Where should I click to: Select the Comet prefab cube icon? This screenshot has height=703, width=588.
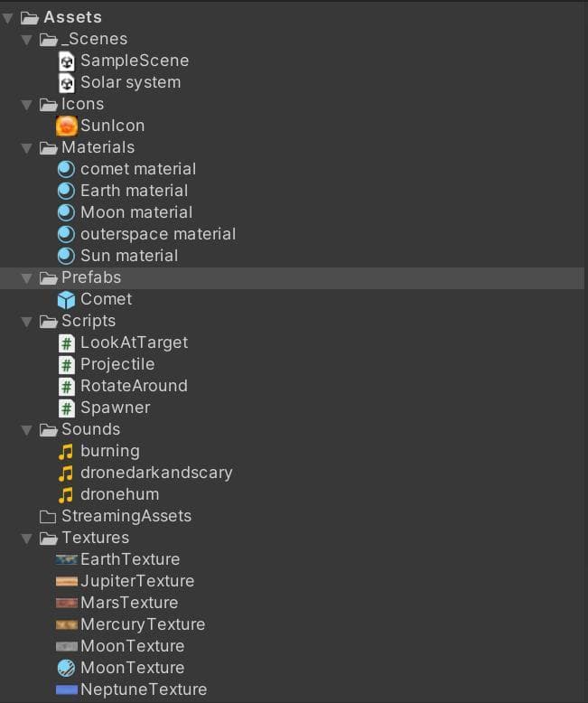coord(66,299)
